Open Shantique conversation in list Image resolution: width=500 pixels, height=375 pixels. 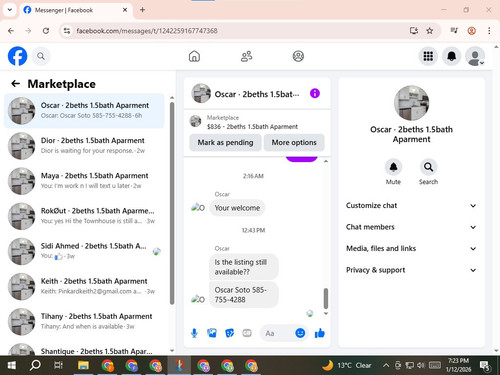[84, 349]
